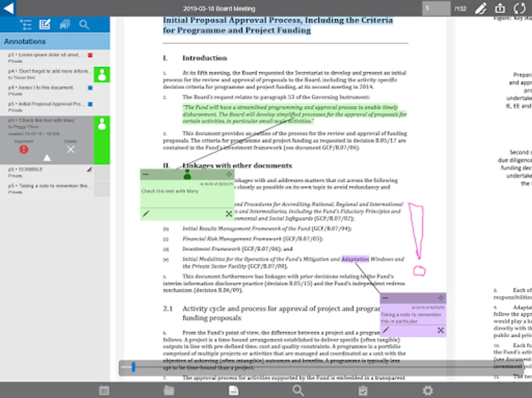Click the move handle on the purple note
Screen dimensions: 532x398
(x=440, y=298)
